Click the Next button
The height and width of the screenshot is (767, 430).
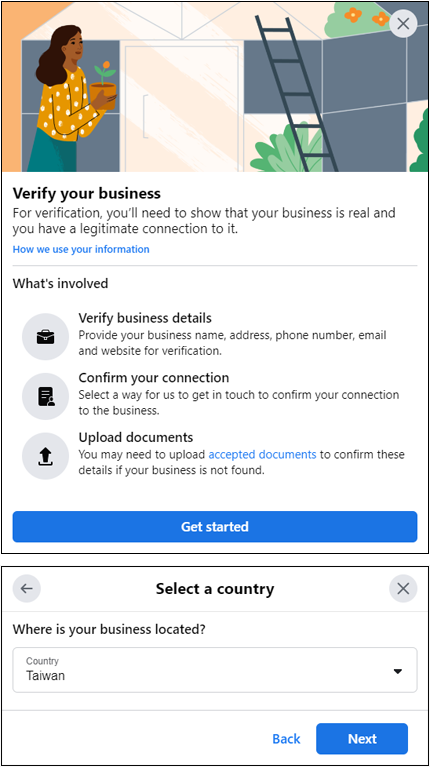(x=362, y=739)
